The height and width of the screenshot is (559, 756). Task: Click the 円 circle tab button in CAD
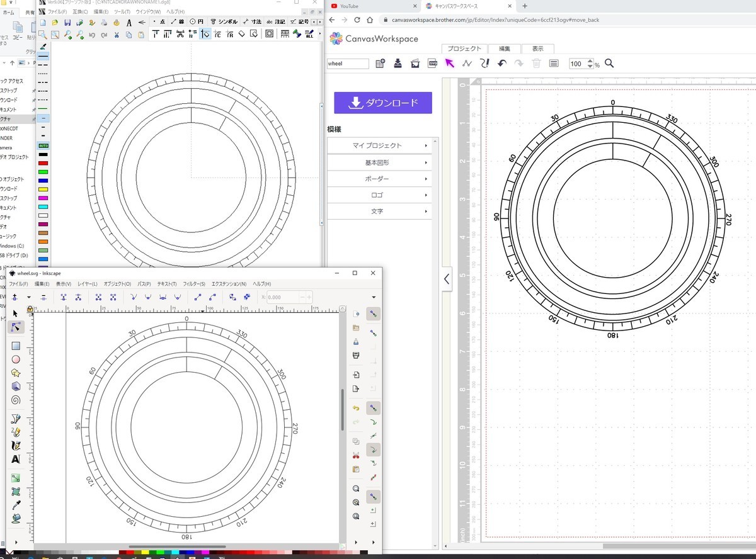pos(197,22)
